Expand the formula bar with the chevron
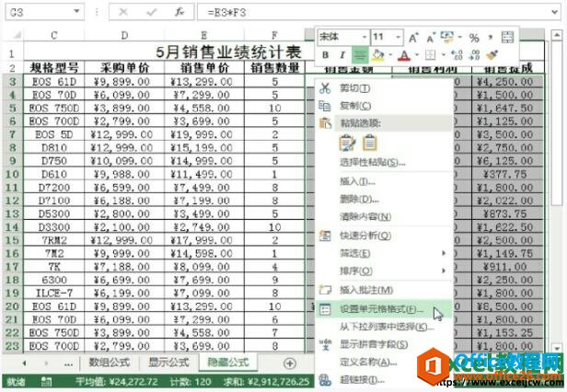Image resolution: width=567 pixels, height=392 pixels. click(x=555, y=12)
